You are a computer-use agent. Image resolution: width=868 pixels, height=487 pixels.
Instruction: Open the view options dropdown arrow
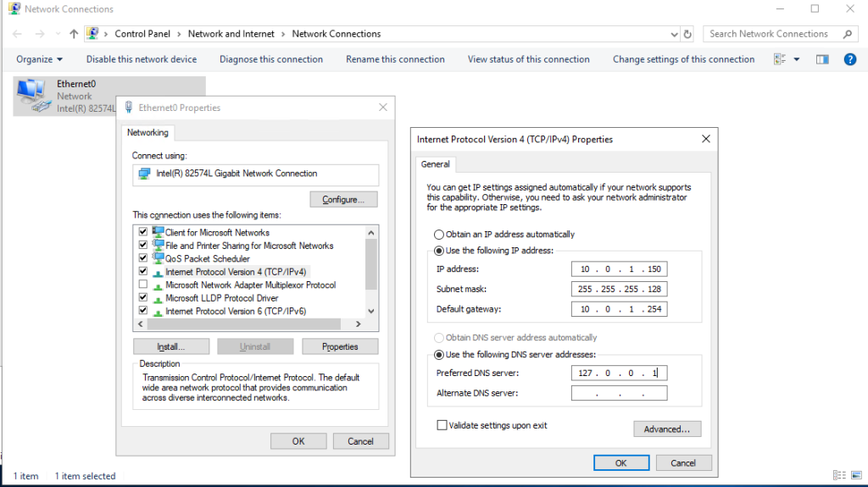(x=797, y=59)
